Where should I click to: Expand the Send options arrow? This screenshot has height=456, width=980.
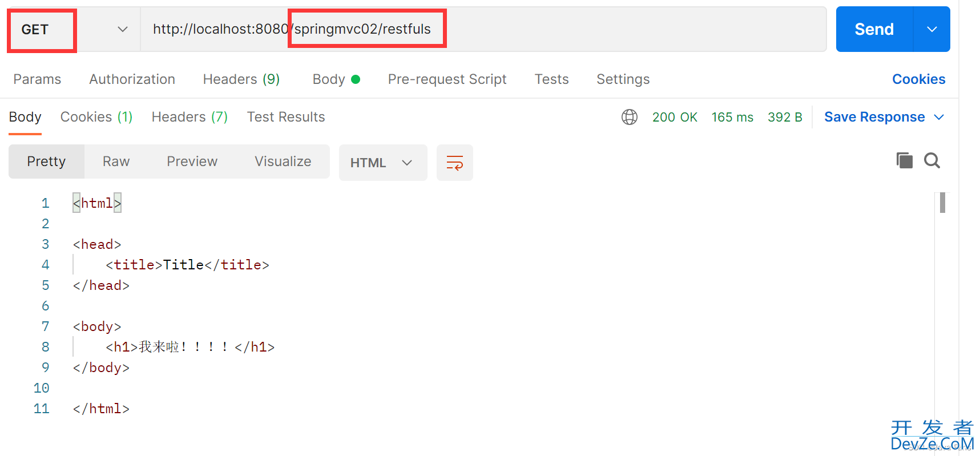(x=932, y=30)
